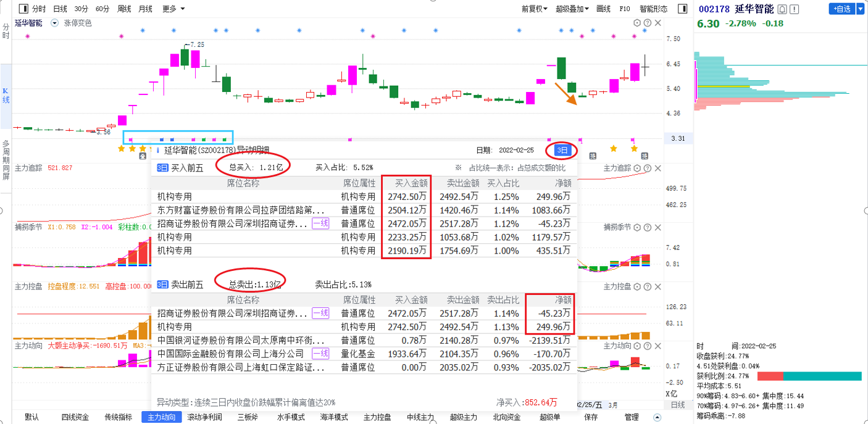Image resolution: width=868 pixels, height=424 pixels.
Task: Open settings icon of right 捕捞季节 panel
Action: pos(637,227)
